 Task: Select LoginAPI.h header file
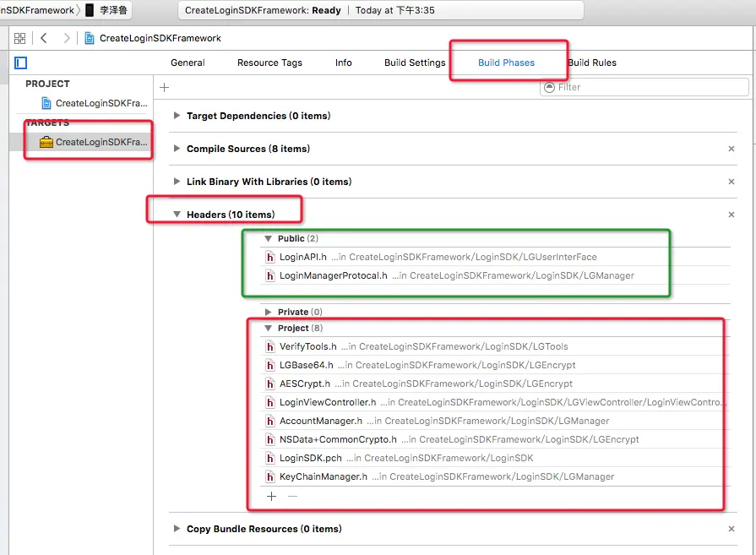pos(495,257)
